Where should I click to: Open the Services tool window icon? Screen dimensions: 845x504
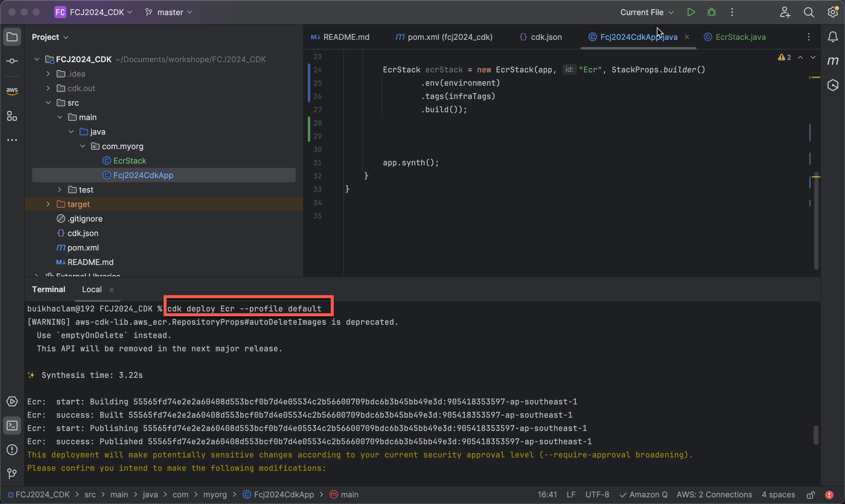click(12, 401)
